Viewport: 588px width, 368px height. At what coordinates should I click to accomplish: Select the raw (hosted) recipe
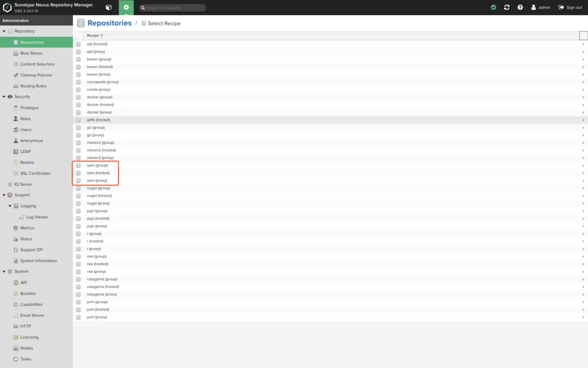point(331,264)
